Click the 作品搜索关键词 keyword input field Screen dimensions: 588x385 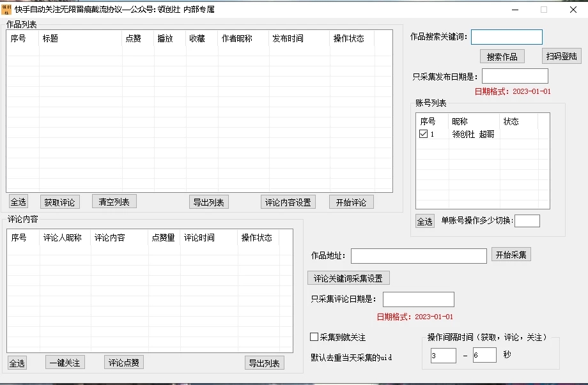click(x=507, y=36)
